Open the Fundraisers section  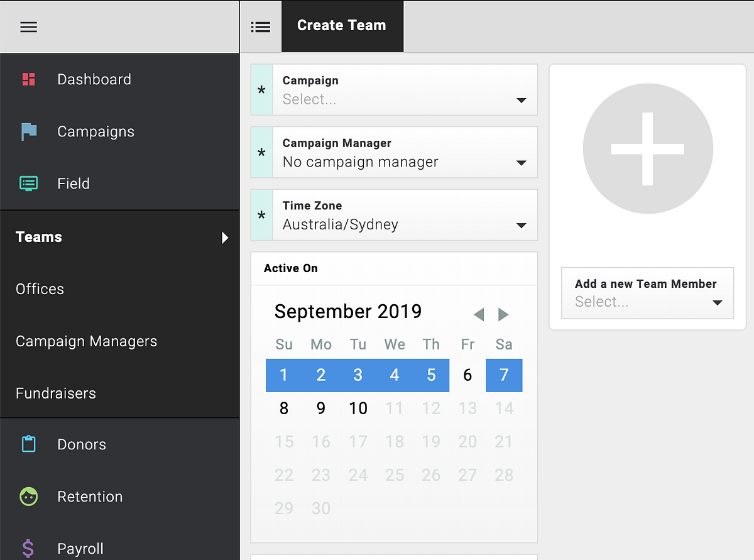[x=55, y=393]
